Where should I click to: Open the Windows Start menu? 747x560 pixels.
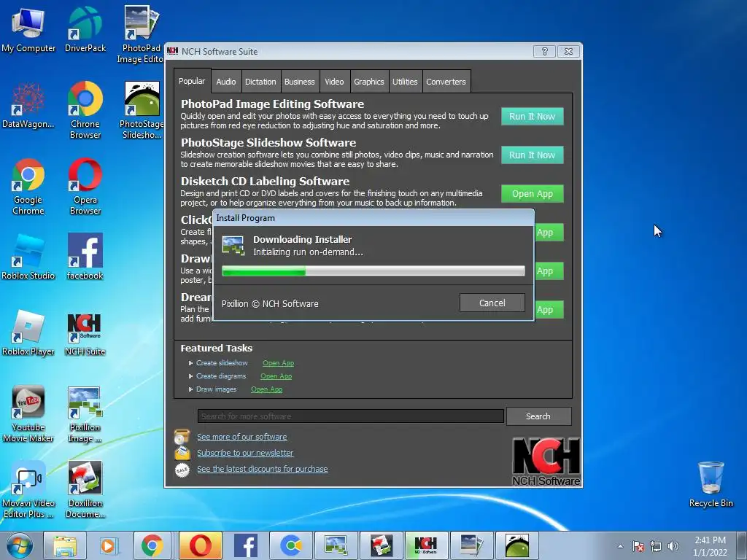tap(20, 545)
